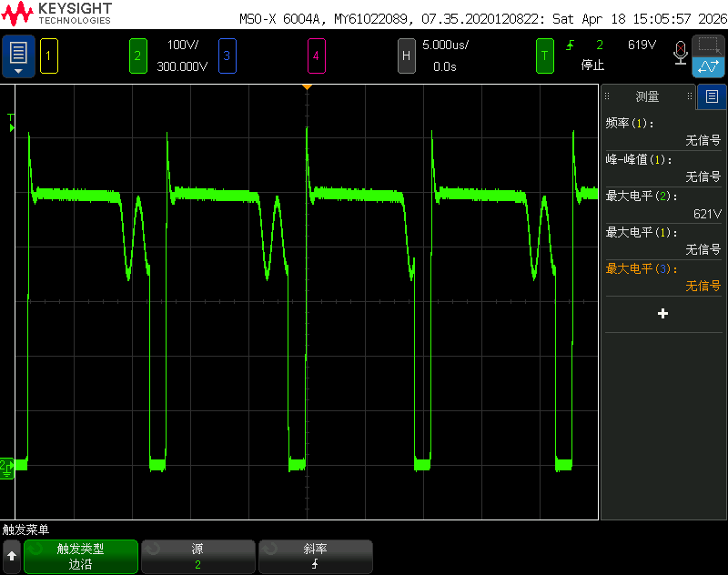Click the back up-arrow softkey
The image size is (728, 575).
12,557
